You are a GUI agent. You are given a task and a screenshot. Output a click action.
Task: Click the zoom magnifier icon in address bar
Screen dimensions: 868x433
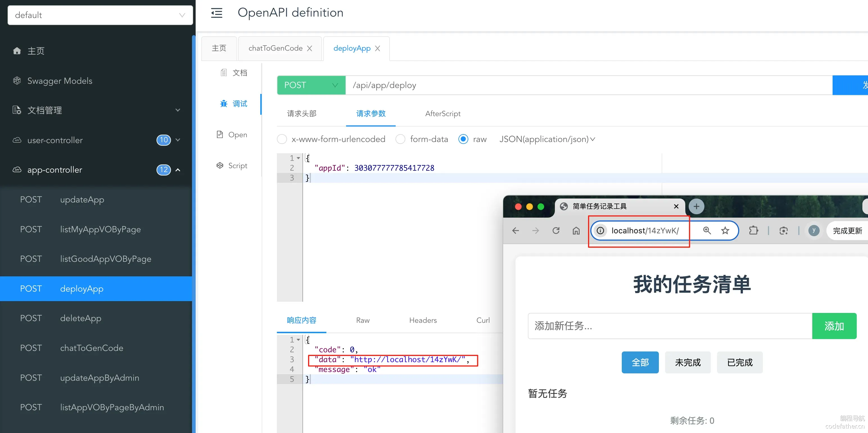[x=707, y=231]
